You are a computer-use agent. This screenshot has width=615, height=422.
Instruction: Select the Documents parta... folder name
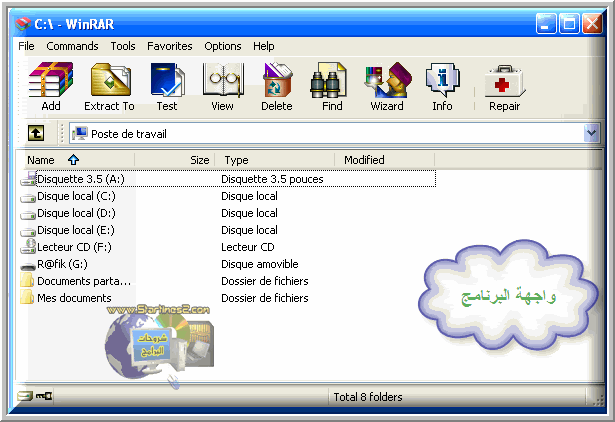[x=84, y=281]
